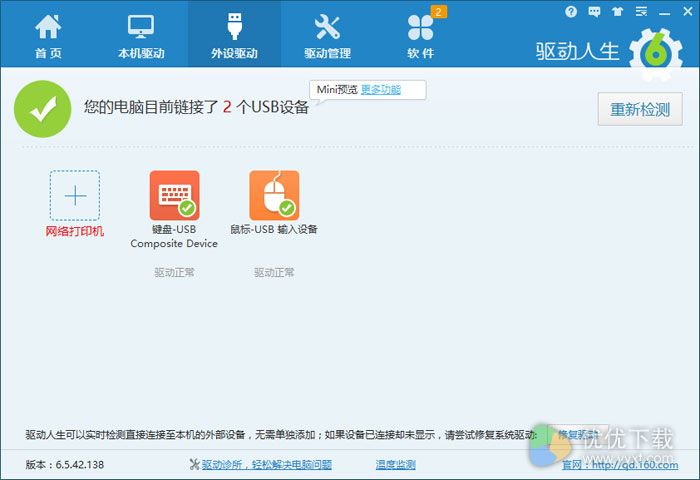
Task: Click the 修复驱动 button
Action: [578, 434]
